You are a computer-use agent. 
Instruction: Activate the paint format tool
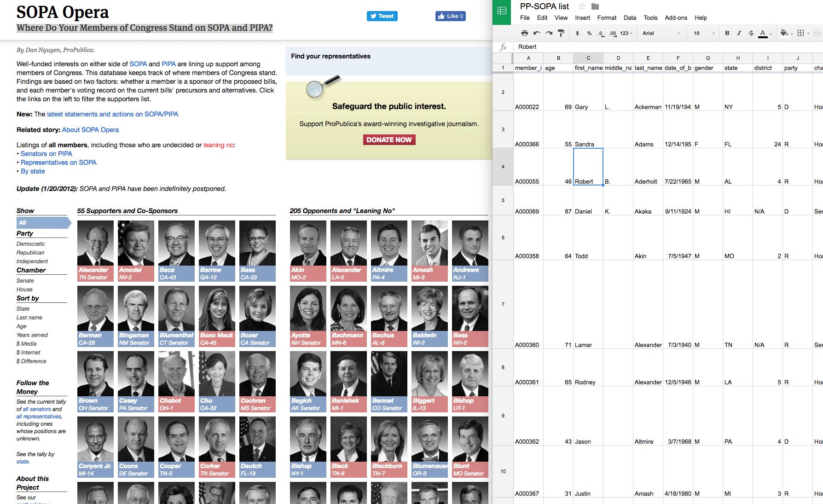point(561,33)
